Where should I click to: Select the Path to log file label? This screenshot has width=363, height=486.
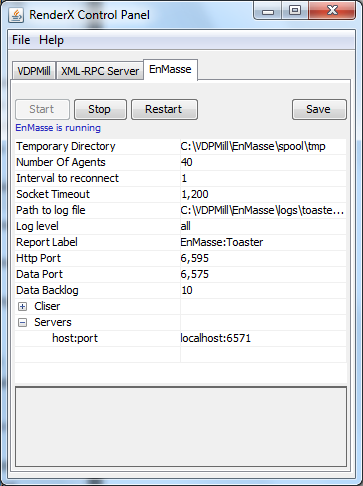[x=51, y=210]
